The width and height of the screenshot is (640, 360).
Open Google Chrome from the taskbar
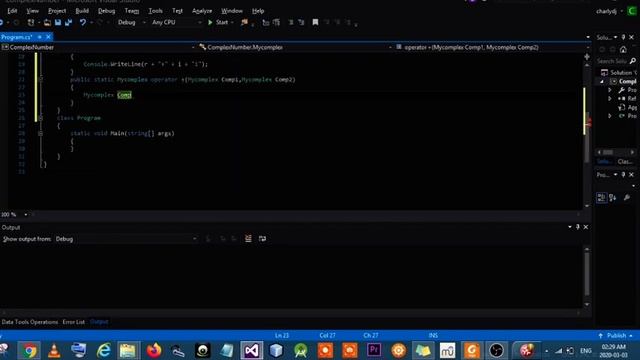pos(29,351)
